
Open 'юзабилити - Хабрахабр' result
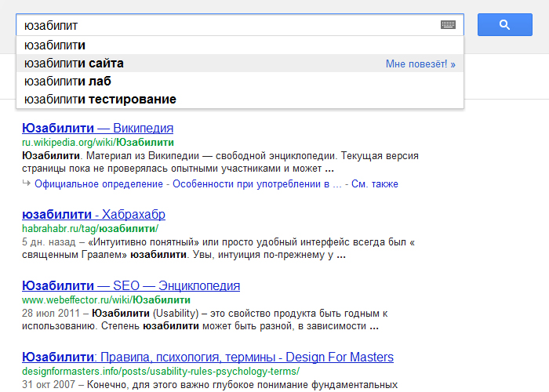point(93,214)
